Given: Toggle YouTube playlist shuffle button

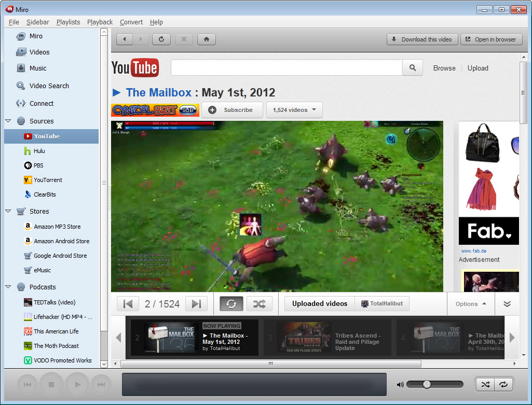Looking at the screenshot, I should pos(259,304).
